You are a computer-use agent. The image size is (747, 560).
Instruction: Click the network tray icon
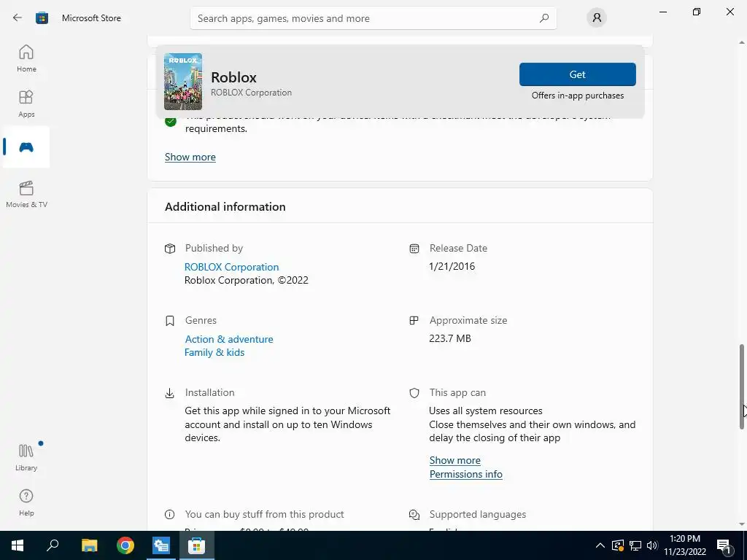(635, 545)
